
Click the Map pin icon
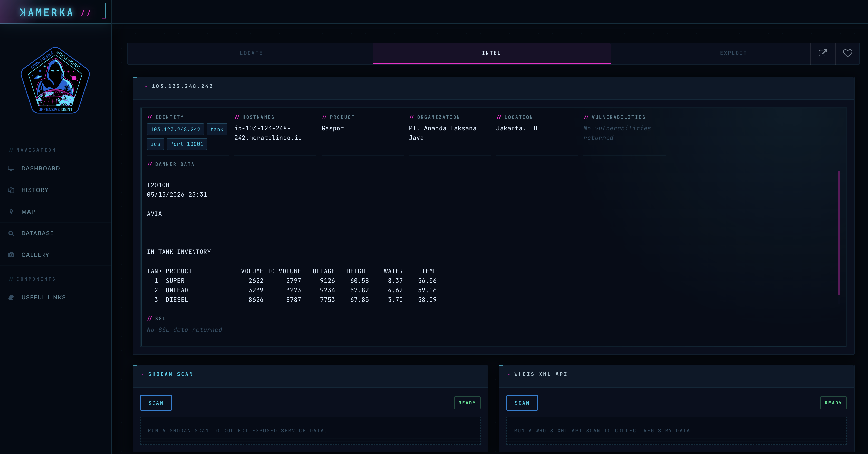11,212
